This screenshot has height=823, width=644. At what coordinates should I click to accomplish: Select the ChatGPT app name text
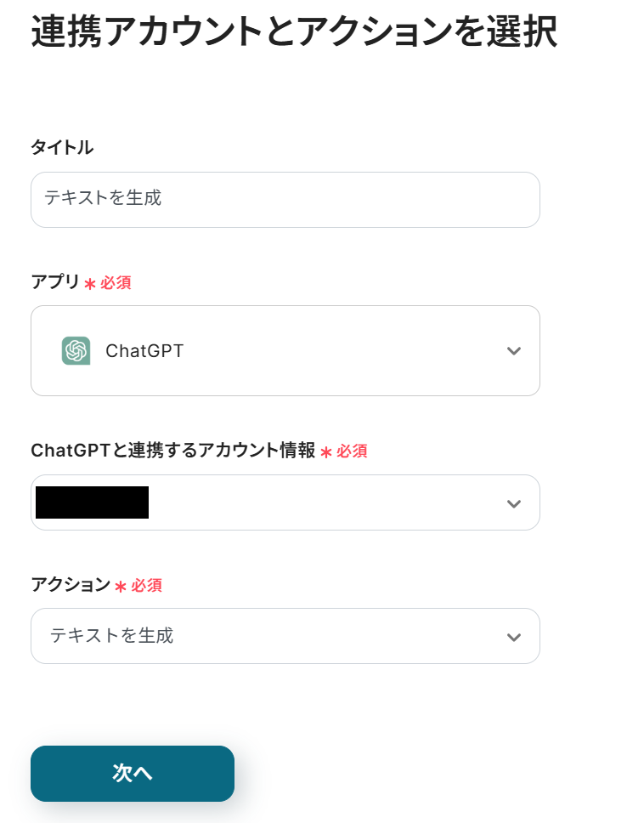tap(144, 351)
